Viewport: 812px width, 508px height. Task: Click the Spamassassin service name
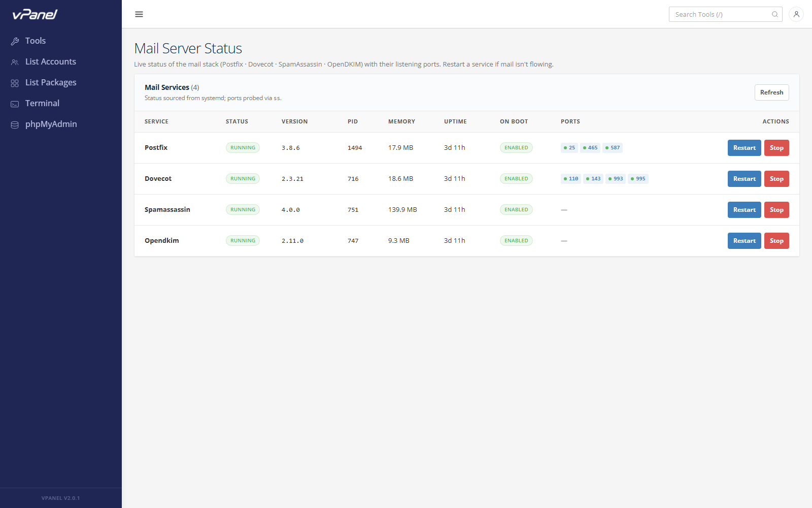167,209
